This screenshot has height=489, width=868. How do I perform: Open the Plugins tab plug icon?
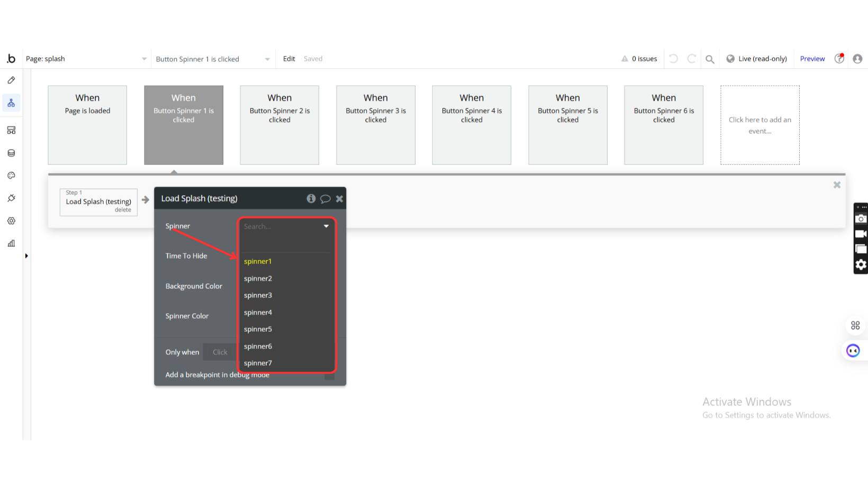(11, 198)
